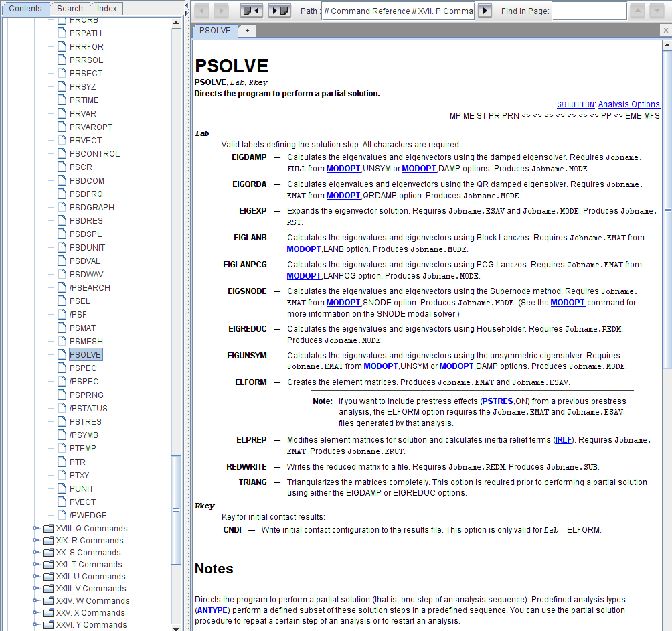Click the document icon beside PSCONTROL
672x631 pixels.
(x=62, y=153)
